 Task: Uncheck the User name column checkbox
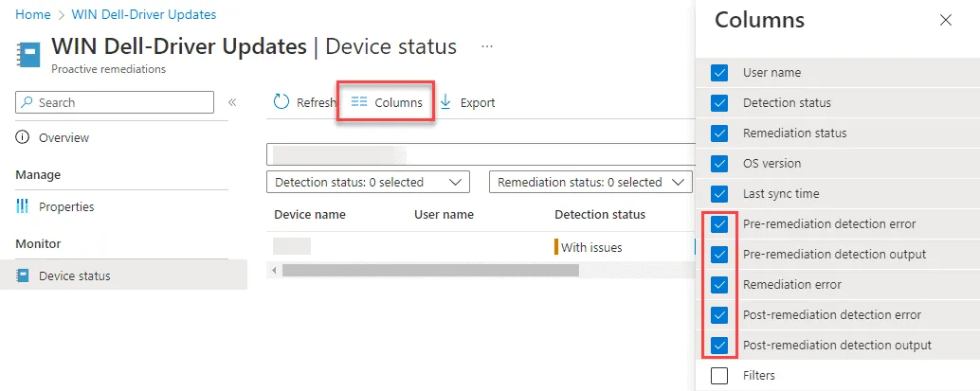[719, 73]
